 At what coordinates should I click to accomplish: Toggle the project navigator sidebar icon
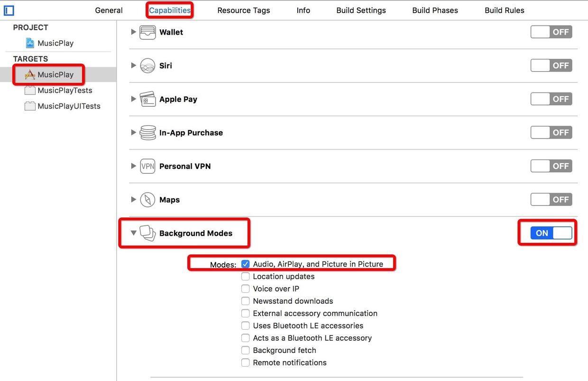[x=9, y=10]
